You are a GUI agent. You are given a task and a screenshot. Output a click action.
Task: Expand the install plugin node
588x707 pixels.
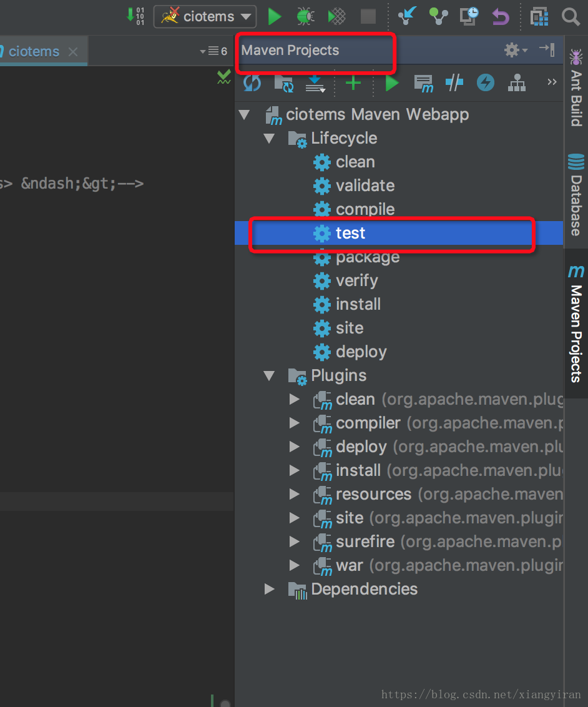294,470
